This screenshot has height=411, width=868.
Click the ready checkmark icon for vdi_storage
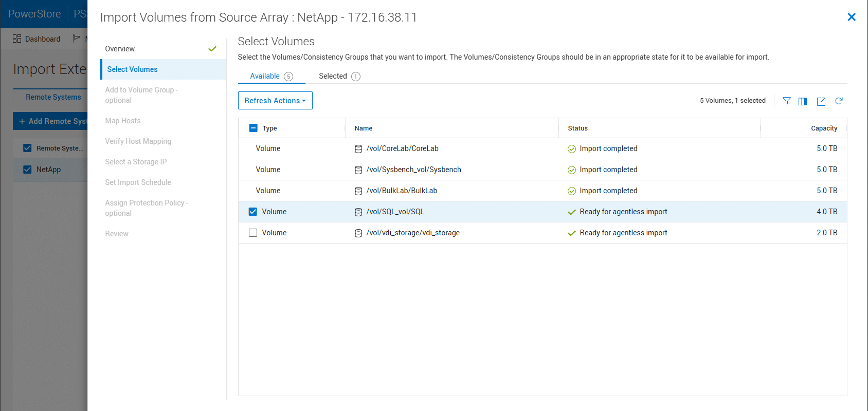tap(571, 233)
